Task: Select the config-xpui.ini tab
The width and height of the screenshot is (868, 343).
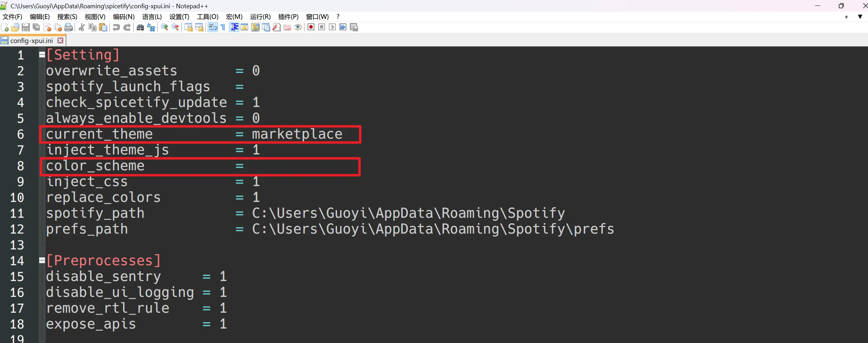Action: point(31,41)
